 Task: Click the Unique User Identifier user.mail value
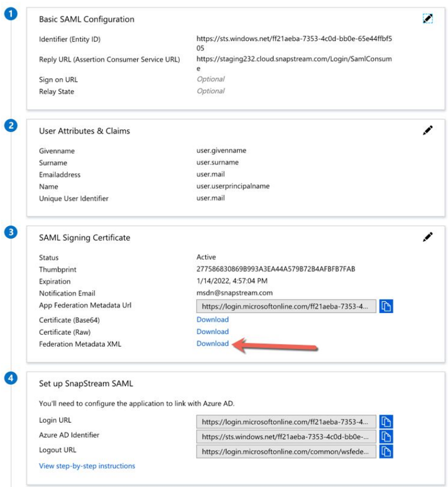coord(211,198)
